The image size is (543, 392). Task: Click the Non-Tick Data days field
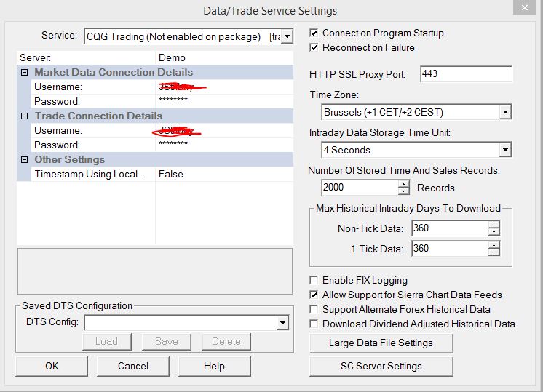pos(450,228)
